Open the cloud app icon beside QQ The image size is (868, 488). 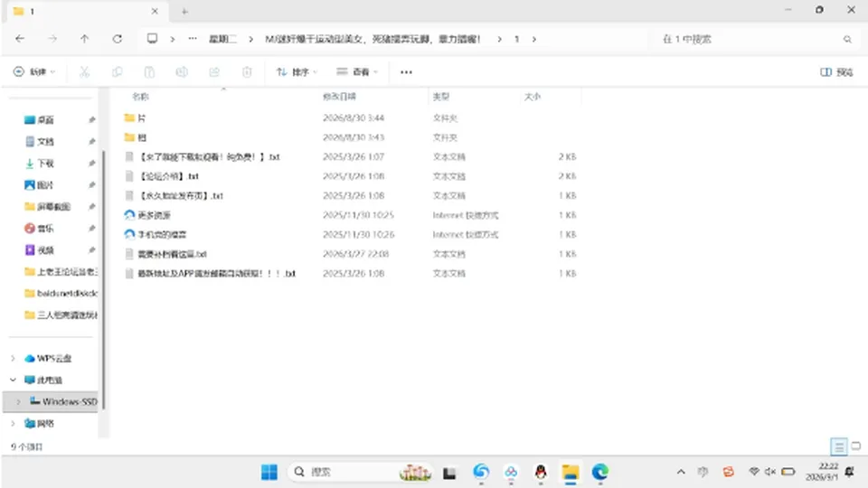click(511, 472)
